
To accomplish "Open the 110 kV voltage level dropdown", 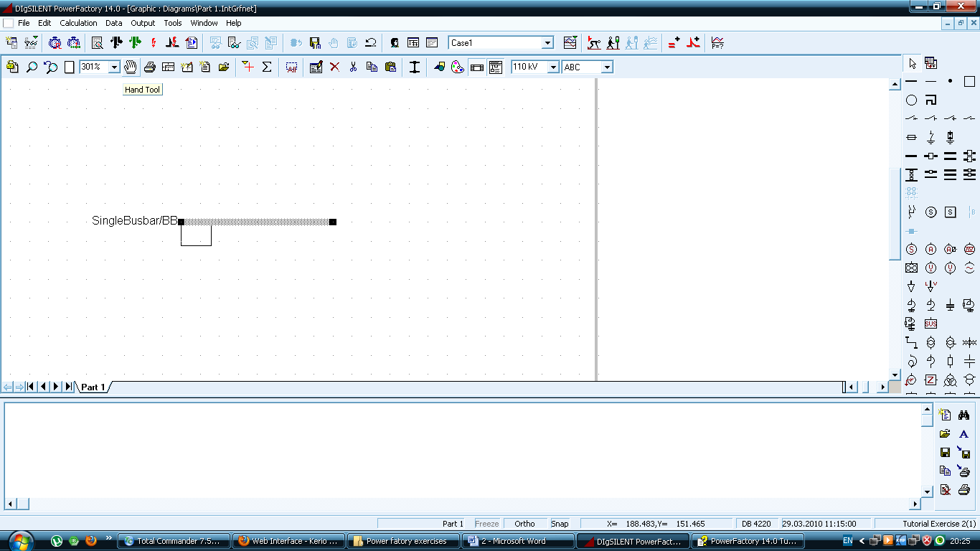I will [x=553, y=67].
